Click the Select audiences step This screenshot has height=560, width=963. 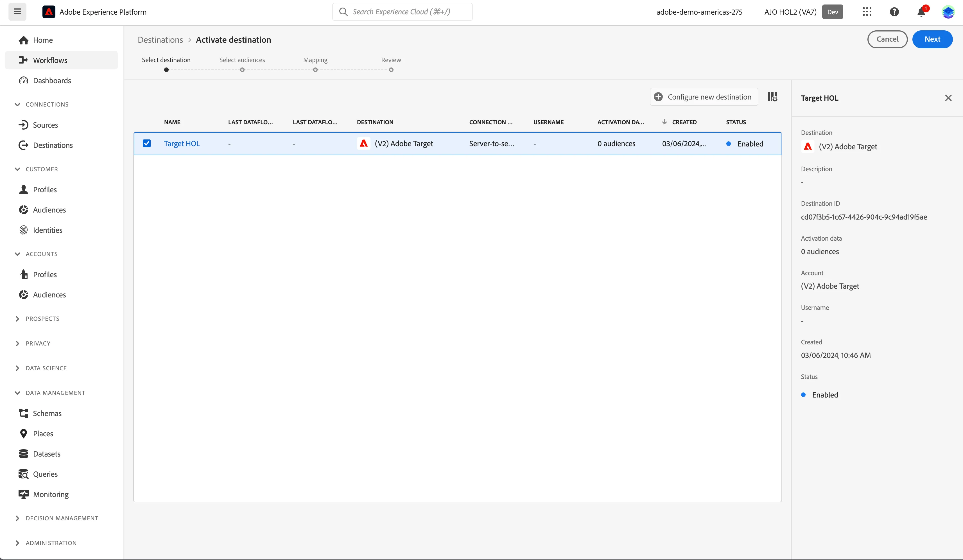click(x=242, y=64)
